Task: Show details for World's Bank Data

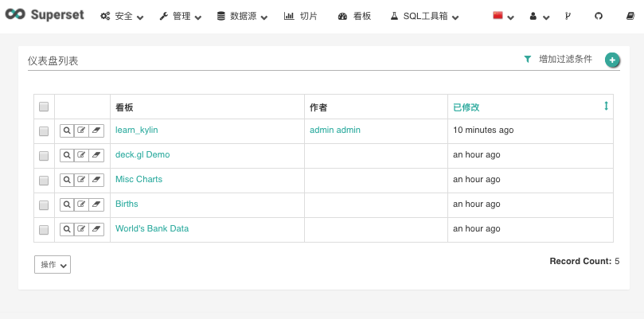Action: click(67, 229)
